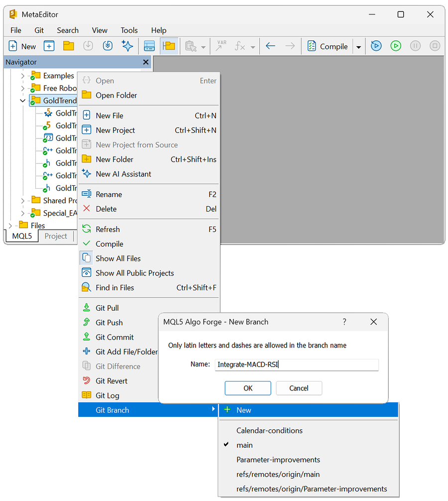Image resolution: width=448 pixels, height=501 pixels.
Task: Choose New File in context menu
Action: (x=149, y=116)
